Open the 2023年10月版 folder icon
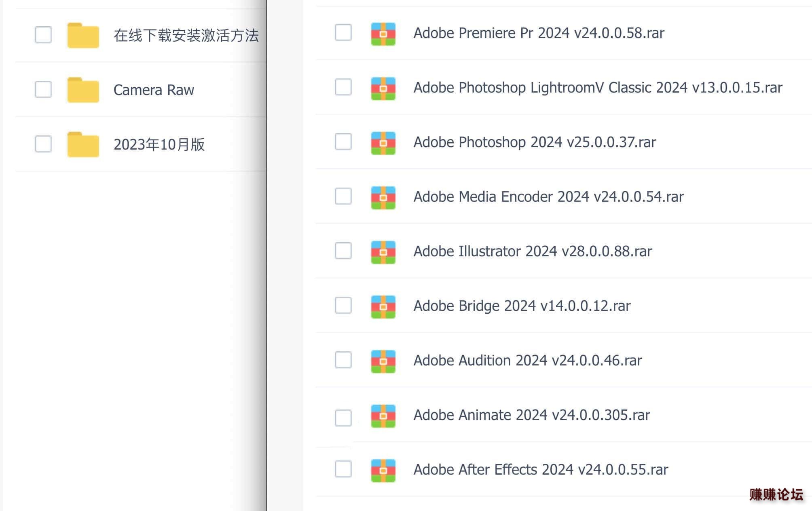 pos(83,144)
